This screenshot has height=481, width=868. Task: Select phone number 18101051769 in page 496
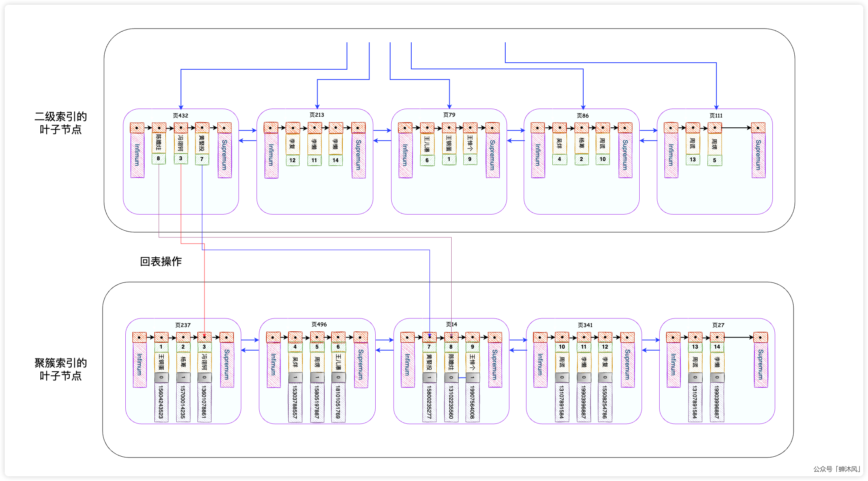tap(338, 402)
